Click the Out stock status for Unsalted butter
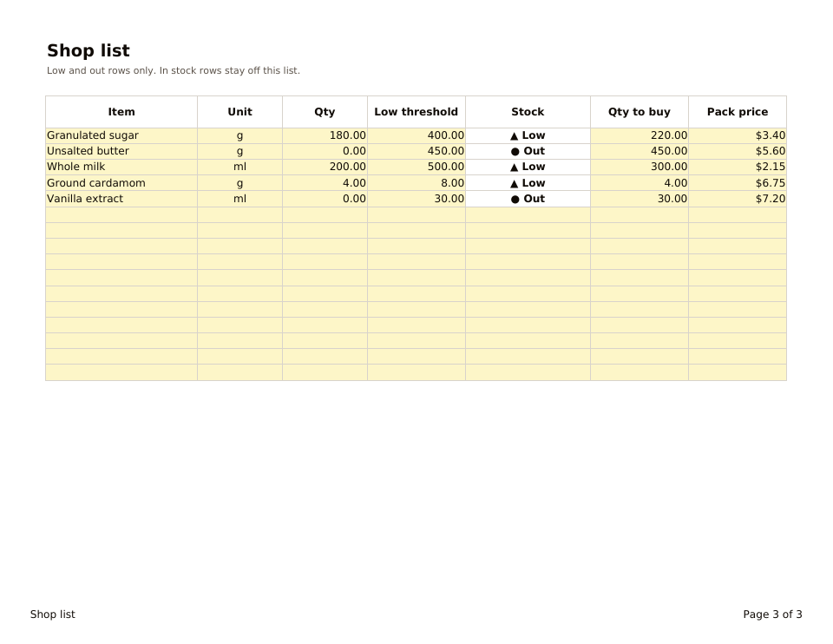The height and width of the screenshot is (644, 833). pos(528,151)
